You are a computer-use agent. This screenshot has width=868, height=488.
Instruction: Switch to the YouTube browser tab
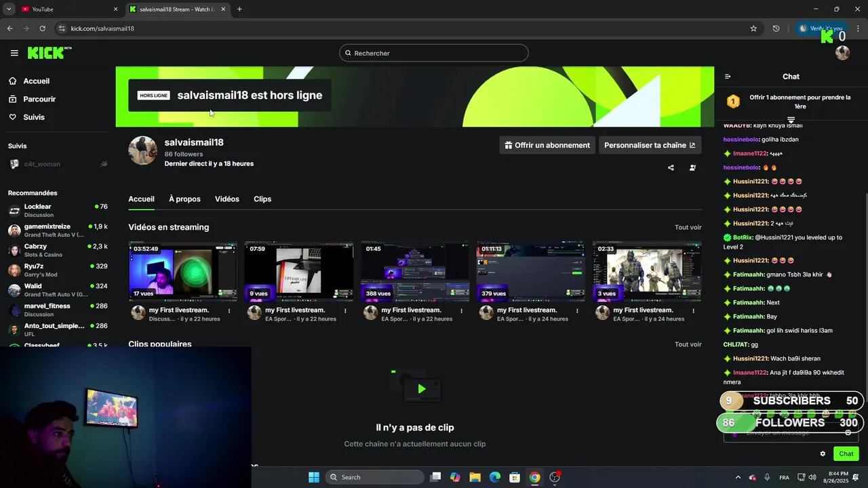point(68,9)
